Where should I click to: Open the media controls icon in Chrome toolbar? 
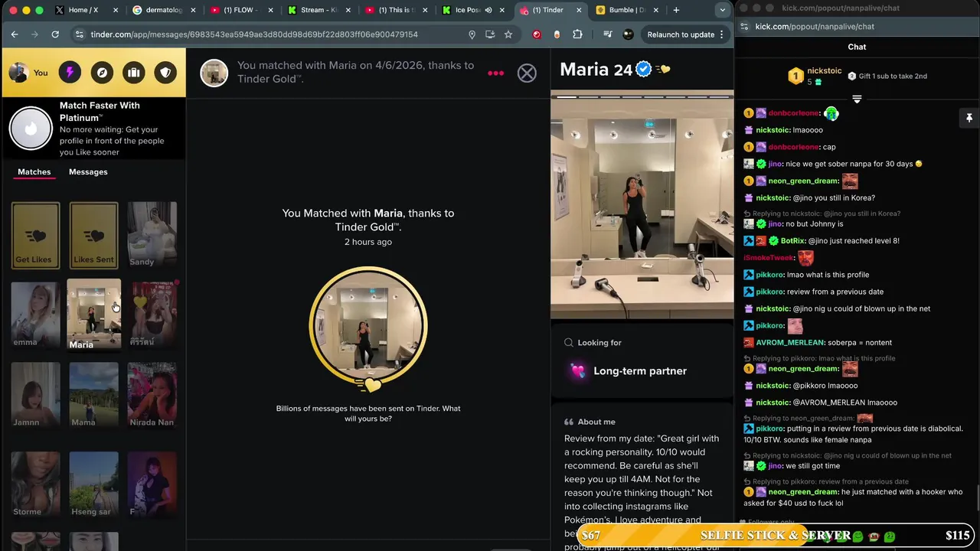coord(607,34)
